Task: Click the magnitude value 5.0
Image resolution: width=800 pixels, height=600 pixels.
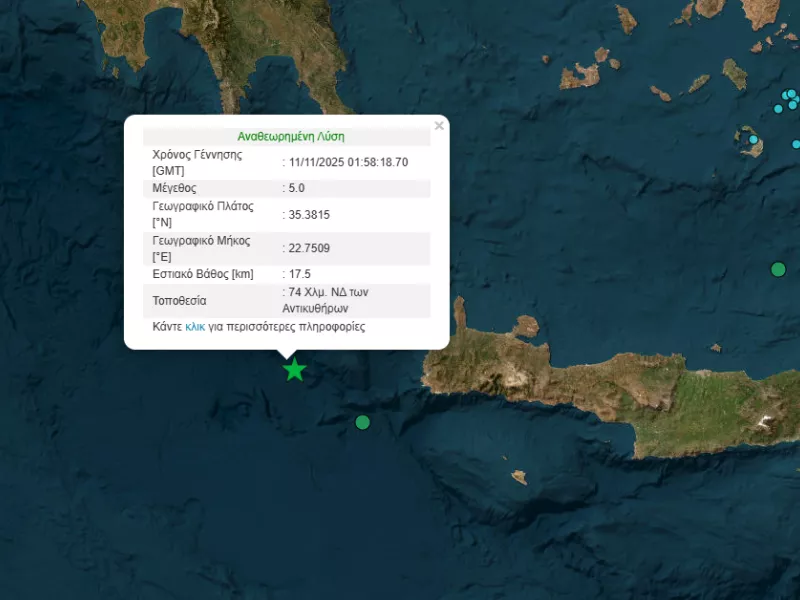Action: pos(296,188)
